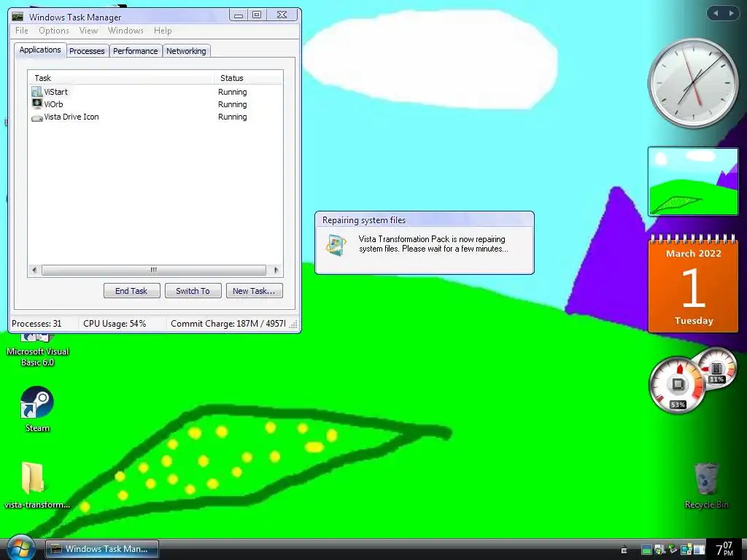
Task: Sort by the Status column header
Action: point(248,77)
